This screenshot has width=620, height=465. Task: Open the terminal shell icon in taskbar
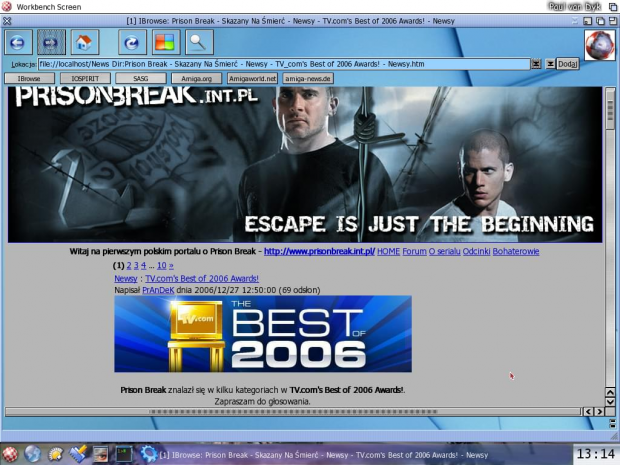[x=124, y=454]
